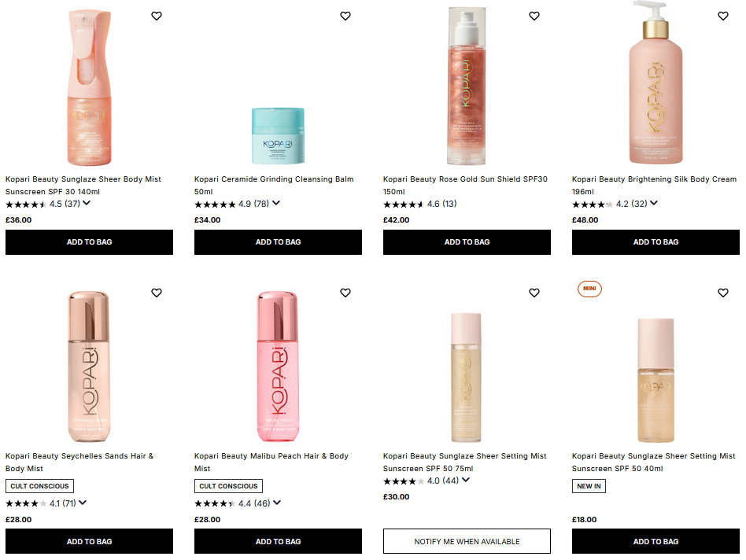Add Rose Gold Sun Shield to bag
The image size is (746, 560).
pyautogui.click(x=467, y=242)
